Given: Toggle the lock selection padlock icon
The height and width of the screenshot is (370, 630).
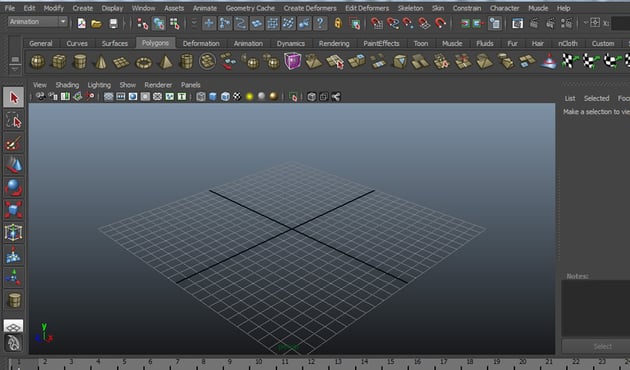Looking at the screenshot, I should pyautogui.click(x=338, y=23).
